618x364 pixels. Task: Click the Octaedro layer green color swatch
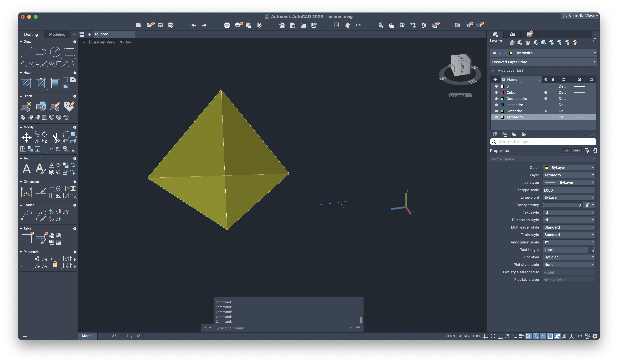click(502, 111)
